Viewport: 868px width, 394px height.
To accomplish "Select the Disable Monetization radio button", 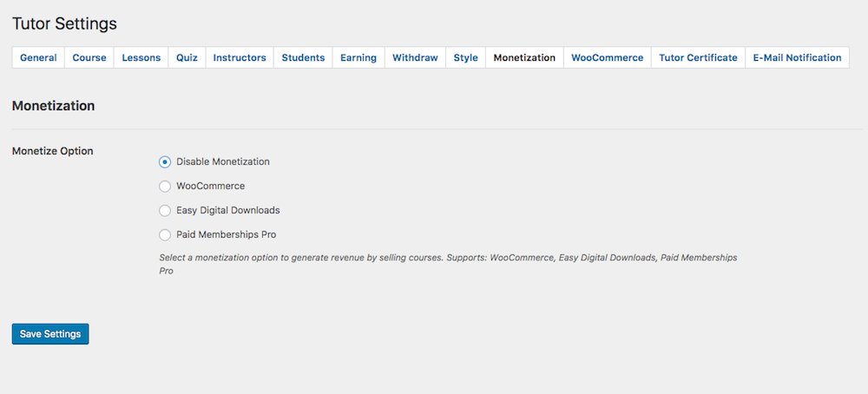I will 164,162.
